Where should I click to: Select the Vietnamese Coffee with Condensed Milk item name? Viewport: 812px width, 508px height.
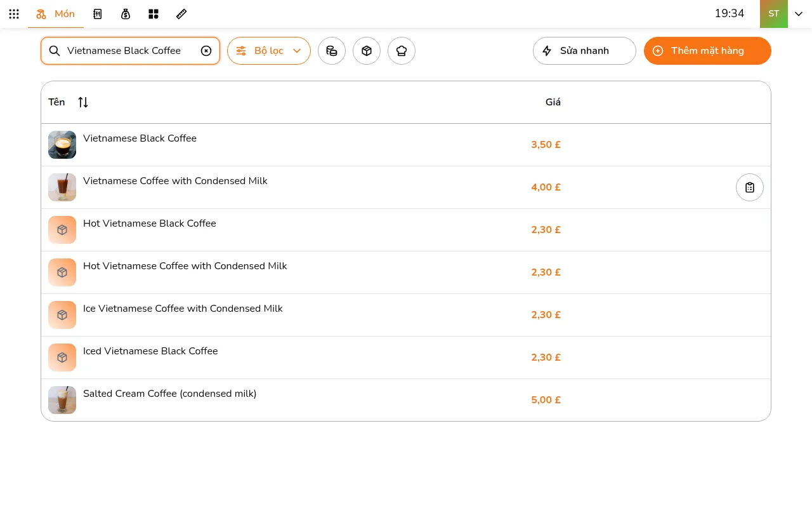coord(175,181)
